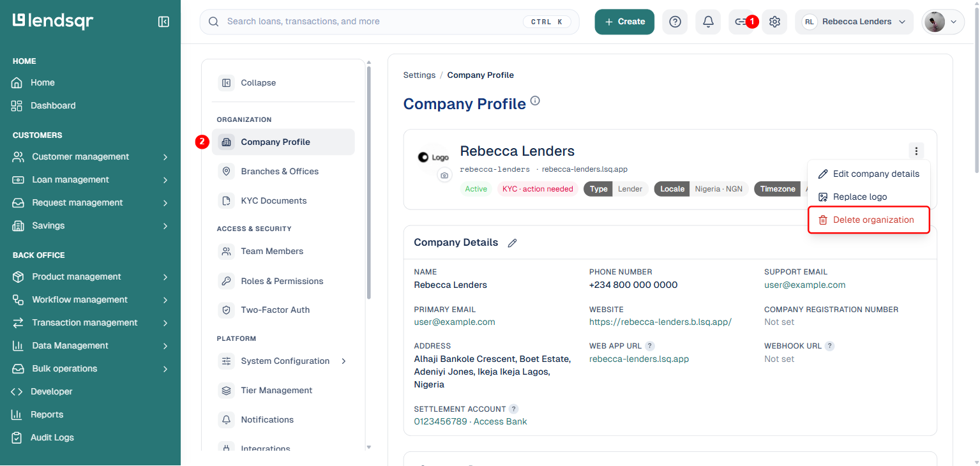
Task: Open KYC Documents settings page
Action: click(x=283, y=201)
